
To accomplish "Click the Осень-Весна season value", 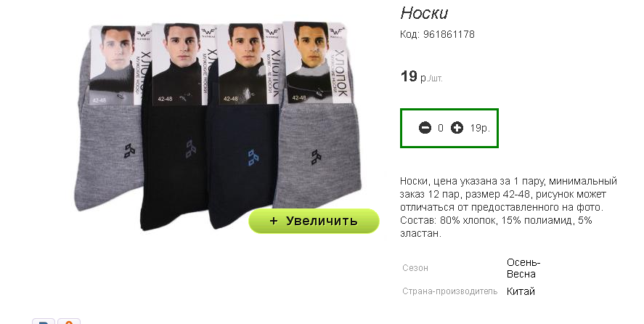I will (523, 268).
